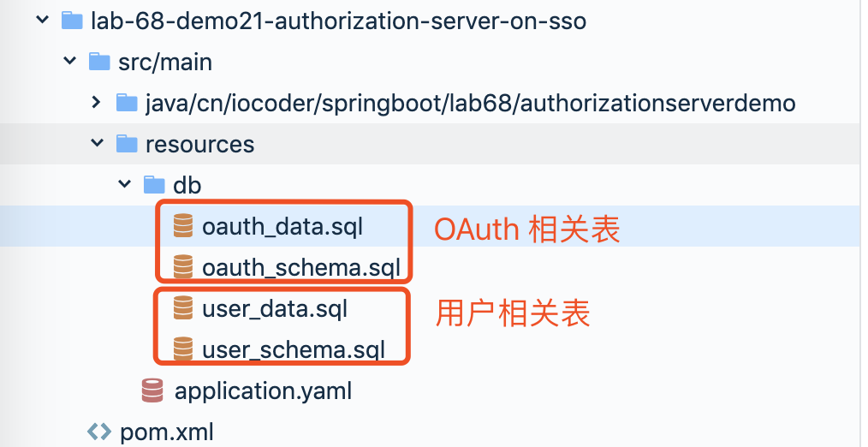This screenshot has width=868, height=447.
Task: Open the user_schema.sql file
Action: point(294,350)
